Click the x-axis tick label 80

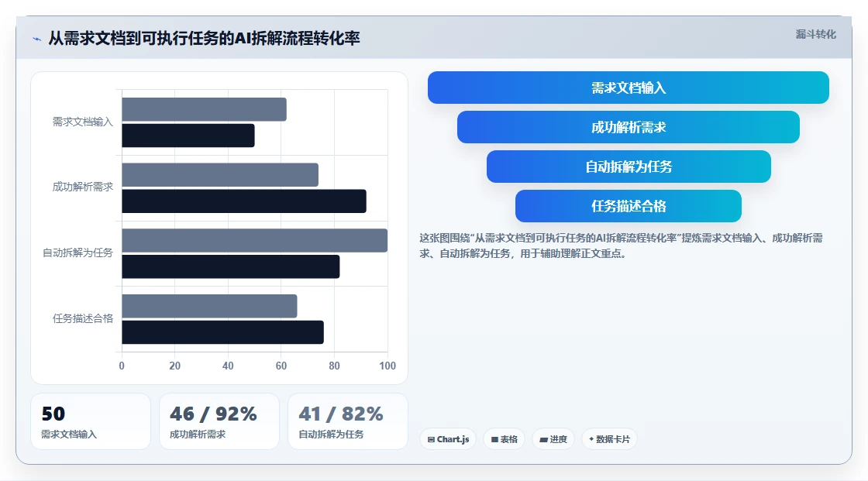pos(334,366)
